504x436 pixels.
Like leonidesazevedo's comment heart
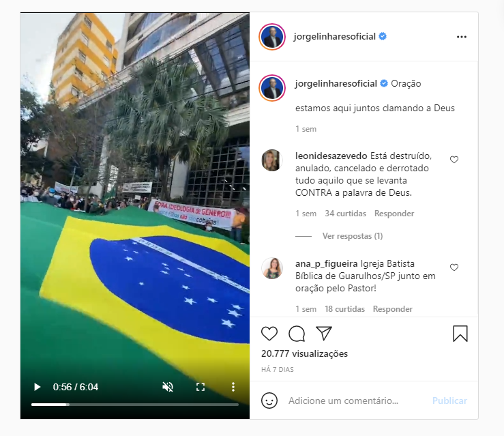[454, 160]
